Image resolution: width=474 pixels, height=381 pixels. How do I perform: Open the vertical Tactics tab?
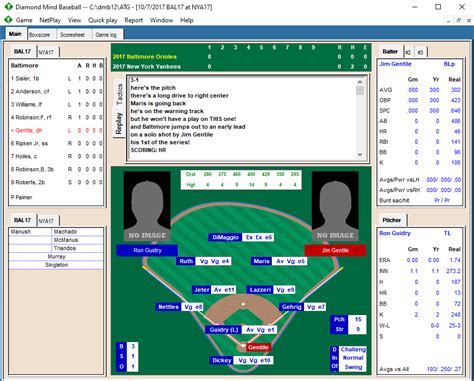119,94
